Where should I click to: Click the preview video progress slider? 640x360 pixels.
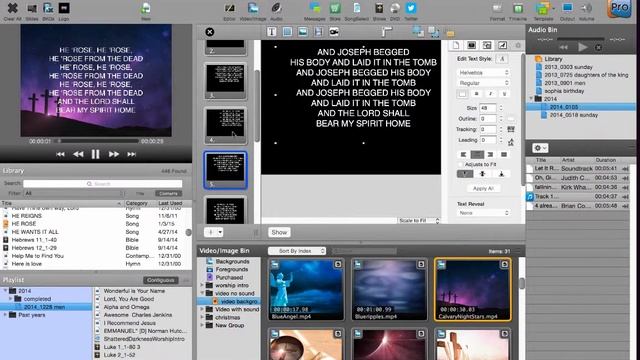(96, 141)
